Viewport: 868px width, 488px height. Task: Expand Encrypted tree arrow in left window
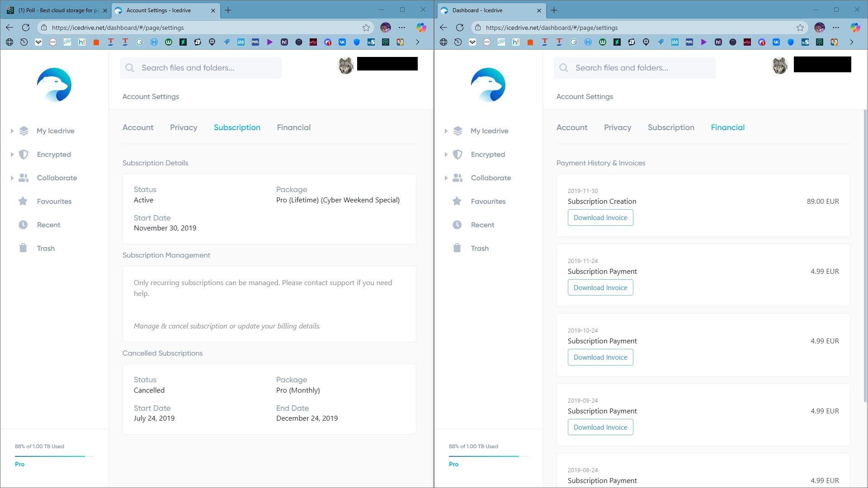click(x=12, y=155)
